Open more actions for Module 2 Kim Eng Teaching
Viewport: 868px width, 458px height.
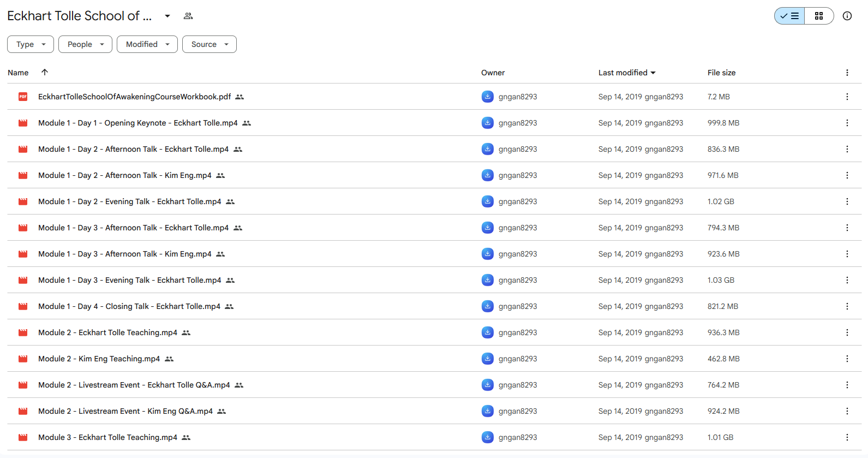(847, 359)
